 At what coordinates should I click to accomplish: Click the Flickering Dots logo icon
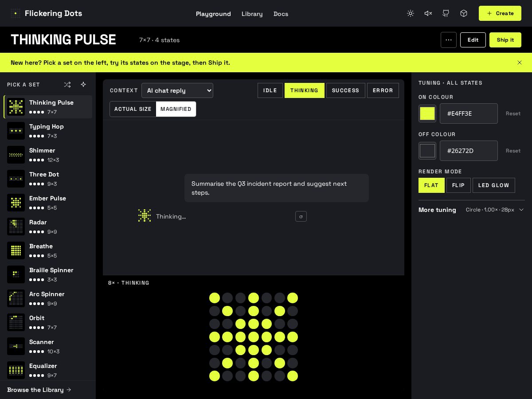click(16, 13)
